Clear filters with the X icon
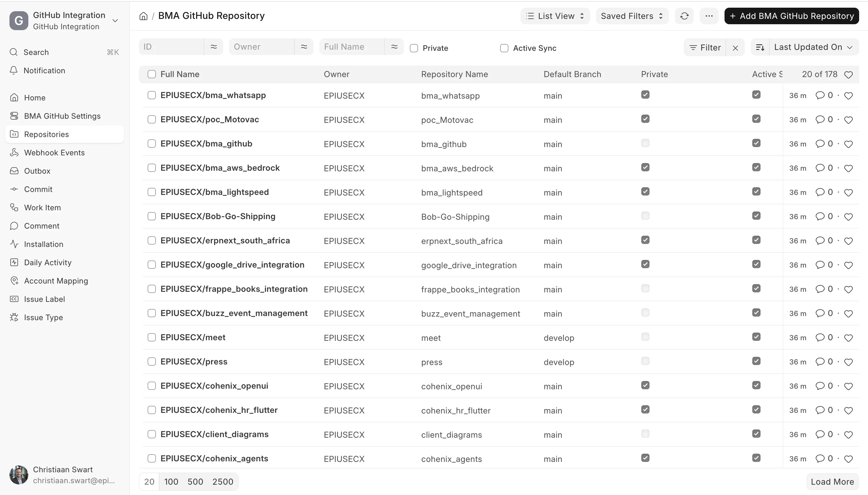 [x=735, y=48]
